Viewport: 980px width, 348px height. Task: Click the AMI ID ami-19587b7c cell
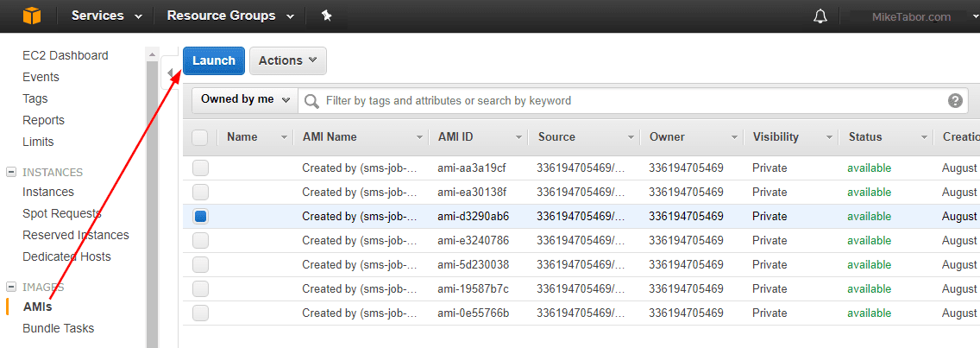(x=473, y=289)
